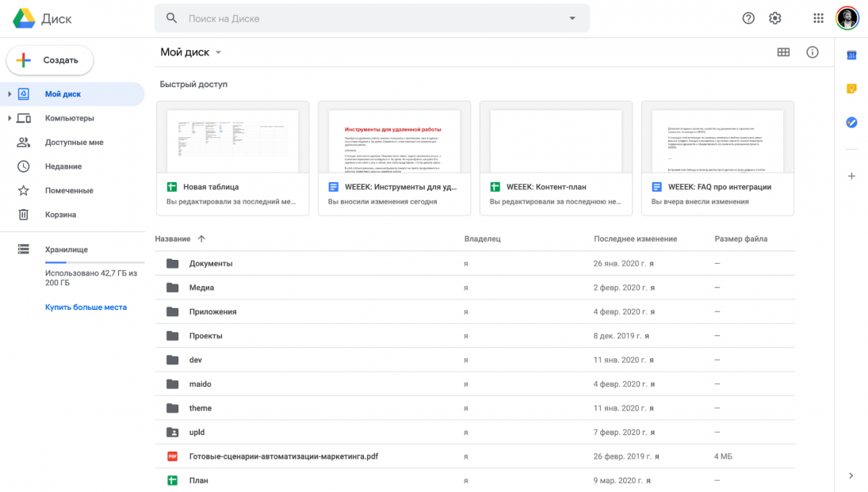
Task: Open the Google Tasks side panel icon
Action: 851,123
